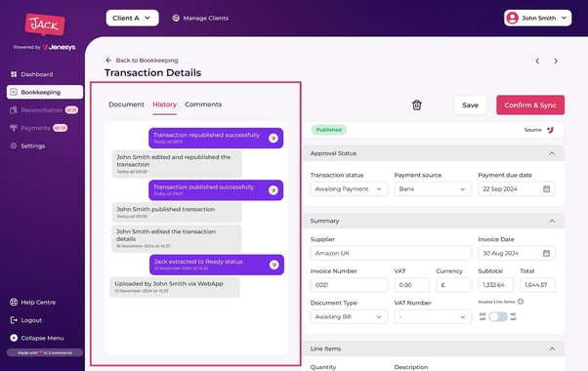Open the Client A selector

point(132,18)
